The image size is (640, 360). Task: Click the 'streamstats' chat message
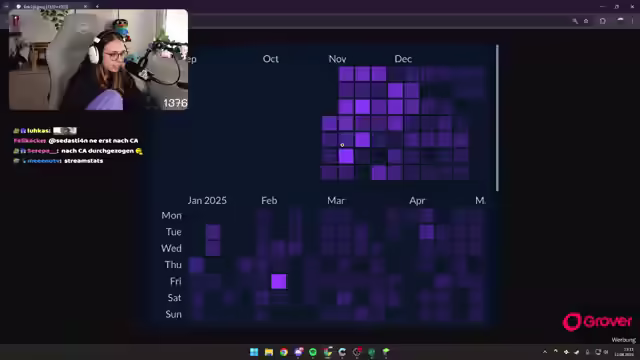[84, 161]
